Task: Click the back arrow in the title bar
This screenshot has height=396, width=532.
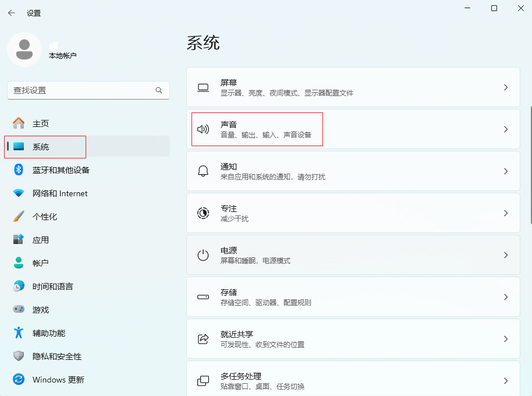Action: pos(12,13)
